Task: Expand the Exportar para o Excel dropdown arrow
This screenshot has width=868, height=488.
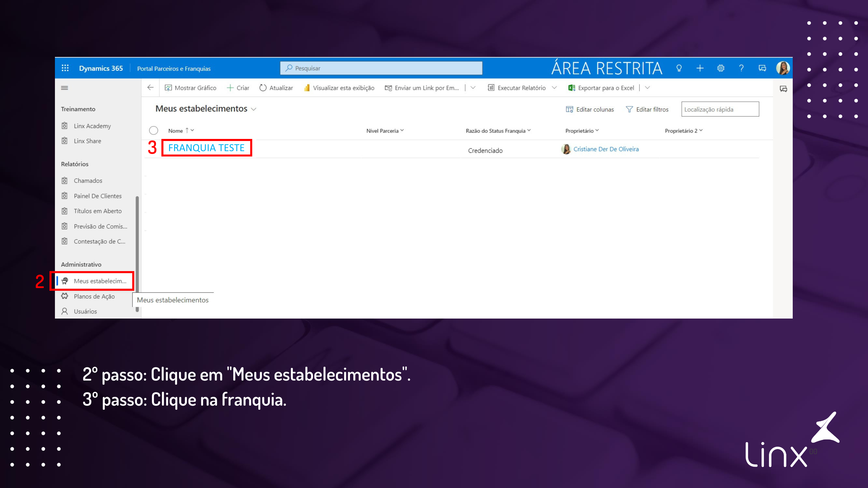Action: [647, 88]
